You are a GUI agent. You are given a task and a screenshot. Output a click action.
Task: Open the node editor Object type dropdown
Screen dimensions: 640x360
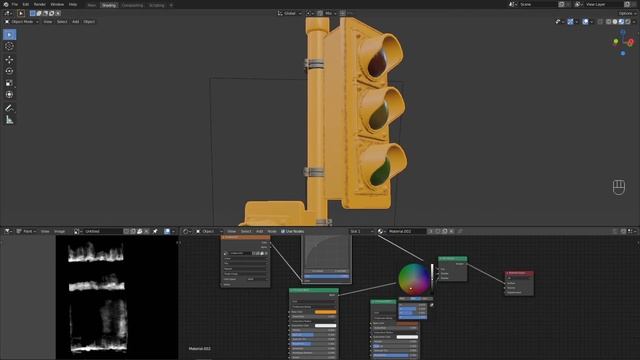209,231
